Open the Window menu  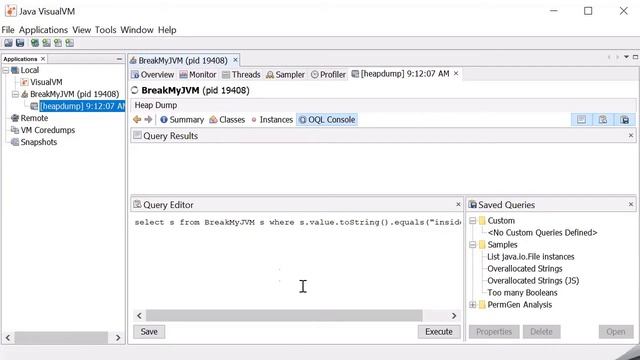pyautogui.click(x=137, y=30)
